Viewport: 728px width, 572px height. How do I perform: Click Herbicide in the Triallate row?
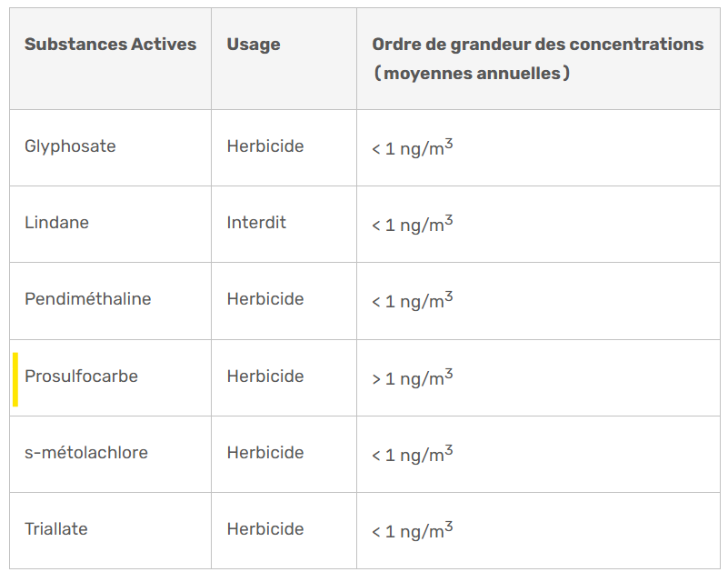pos(265,529)
